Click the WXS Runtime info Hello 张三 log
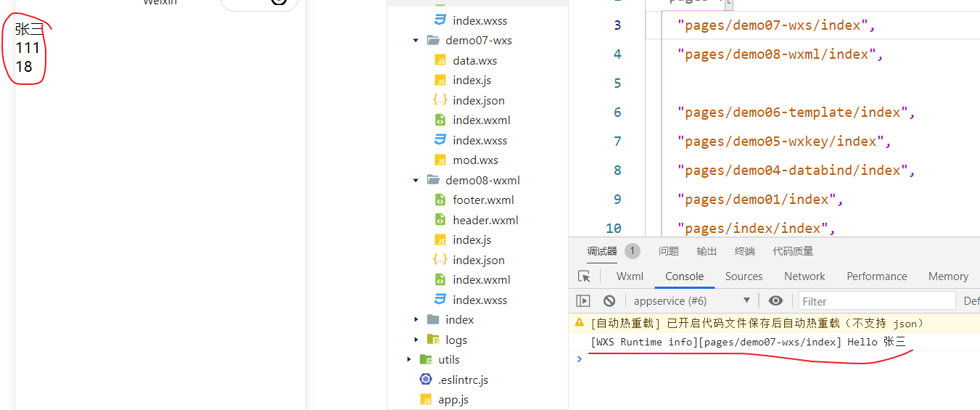 pyautogui.click(x=748, y=342)
